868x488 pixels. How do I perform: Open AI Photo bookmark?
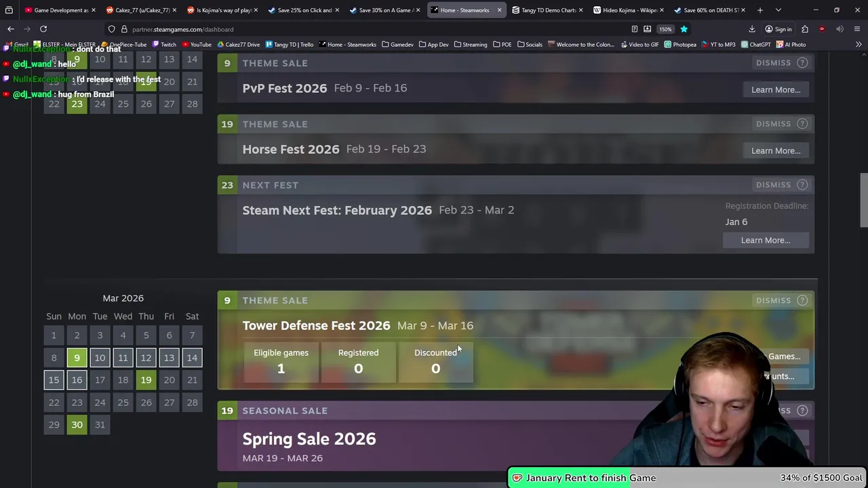coord(791,45)
